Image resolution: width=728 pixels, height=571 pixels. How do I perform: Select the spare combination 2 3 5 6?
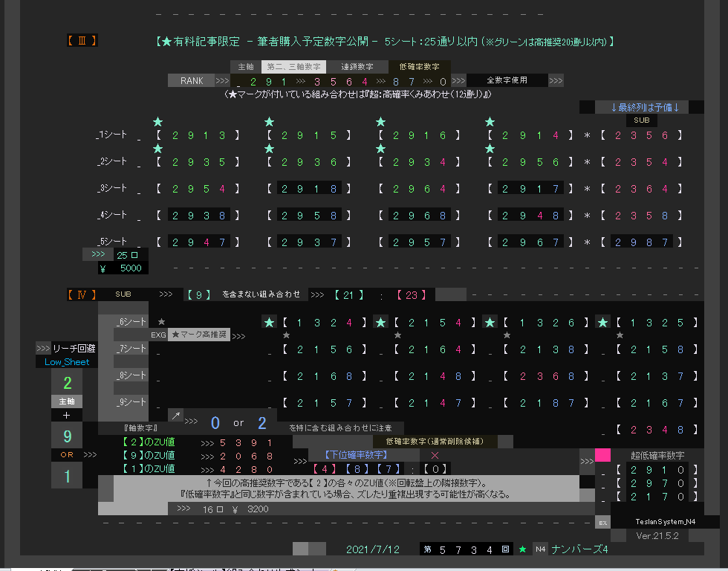(641, 135)
